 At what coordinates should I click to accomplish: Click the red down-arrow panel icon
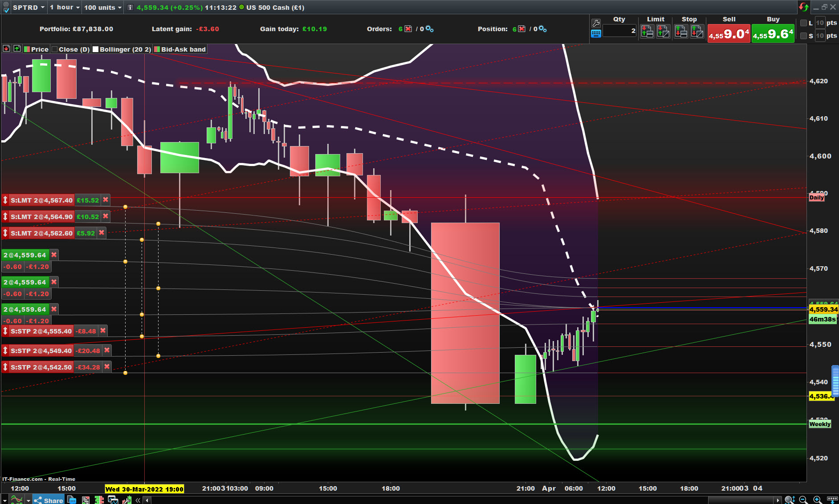[x=7, y=49]
